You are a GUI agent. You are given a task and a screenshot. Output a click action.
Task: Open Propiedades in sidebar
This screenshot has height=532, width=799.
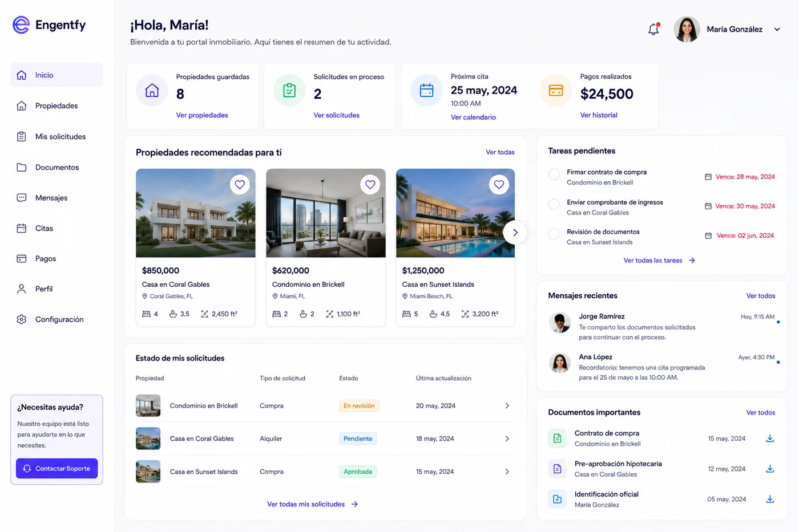click(57, 106)
